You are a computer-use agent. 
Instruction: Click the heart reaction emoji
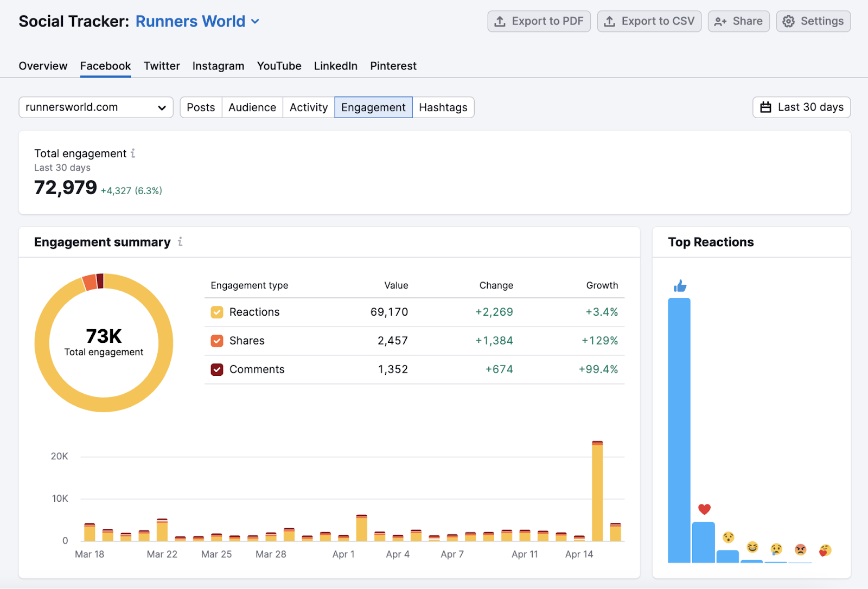704,509
